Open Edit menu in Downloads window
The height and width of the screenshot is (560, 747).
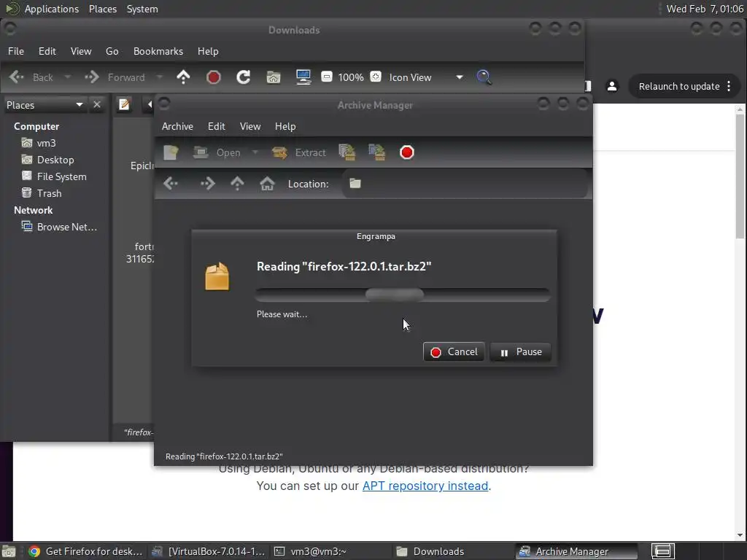(47, 51)
